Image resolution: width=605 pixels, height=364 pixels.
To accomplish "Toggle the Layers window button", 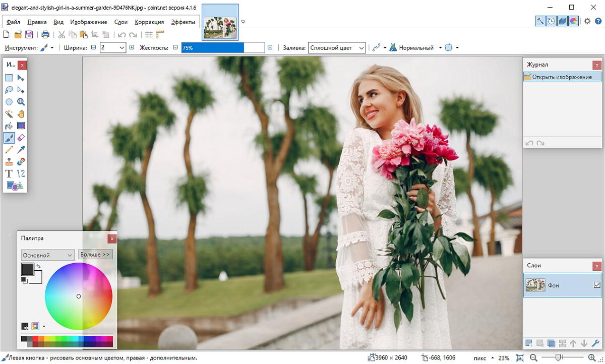I will pyautogui.click(x=562, y=21).
